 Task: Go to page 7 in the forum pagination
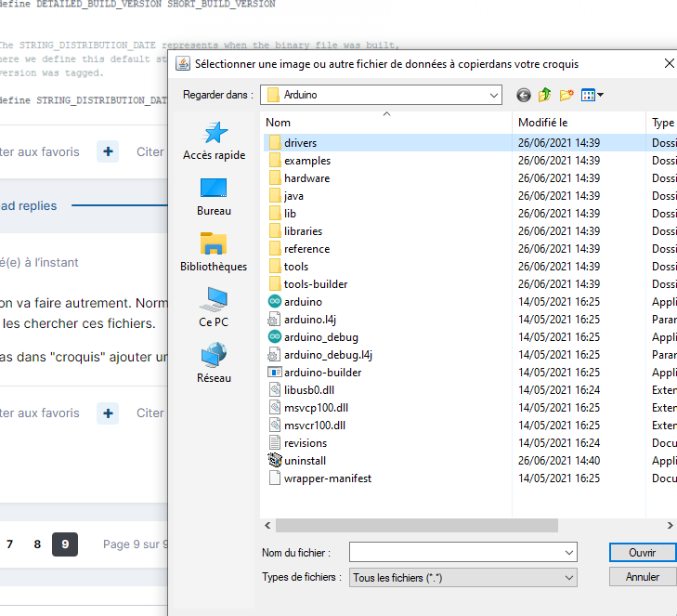tap(9, 544)
